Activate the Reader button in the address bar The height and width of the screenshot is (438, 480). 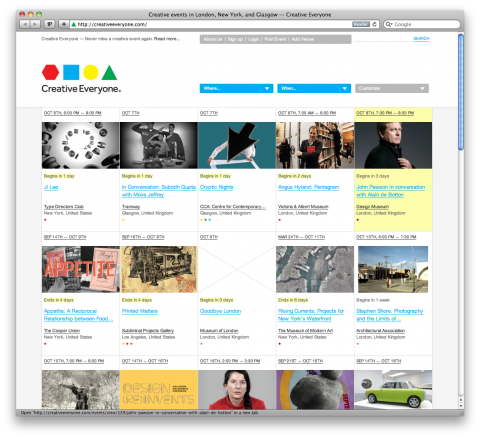point(361,24)
